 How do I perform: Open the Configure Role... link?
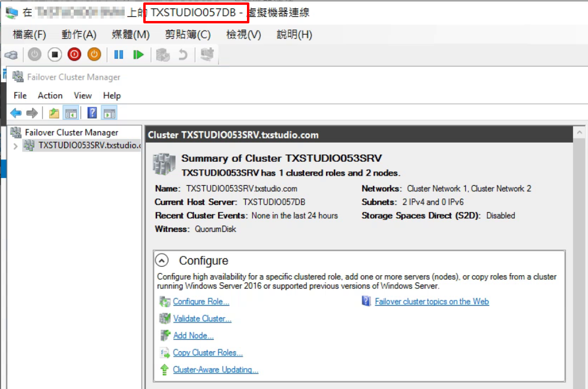(x=201, y=301)
